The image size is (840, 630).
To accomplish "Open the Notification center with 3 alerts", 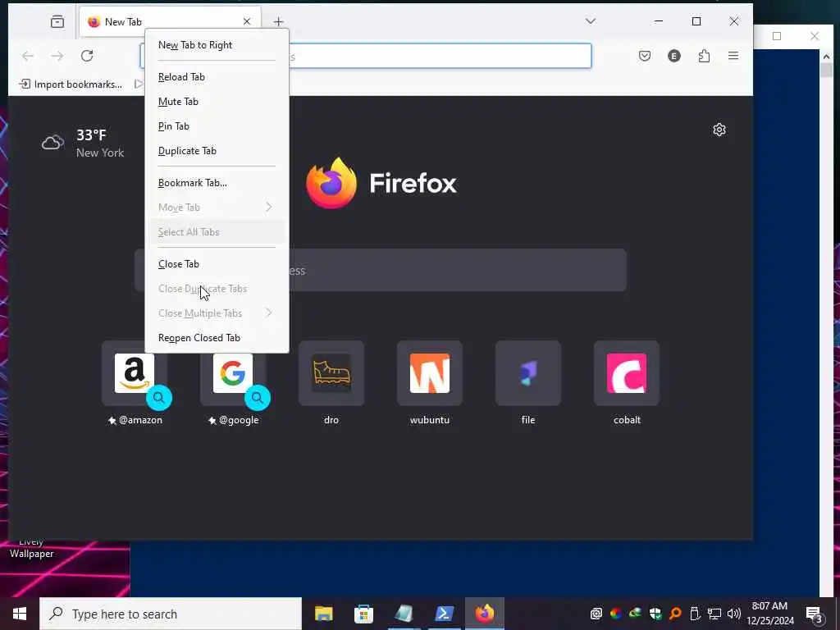I will (815, 614).
